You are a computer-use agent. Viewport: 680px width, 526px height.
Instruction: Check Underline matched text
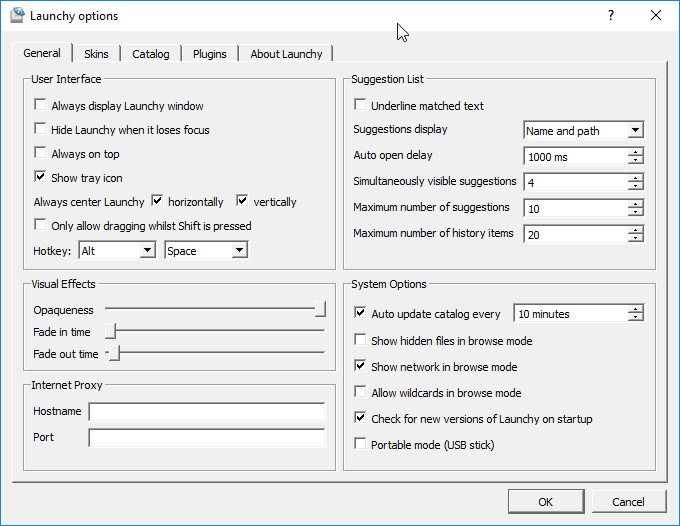coord(360,105)
